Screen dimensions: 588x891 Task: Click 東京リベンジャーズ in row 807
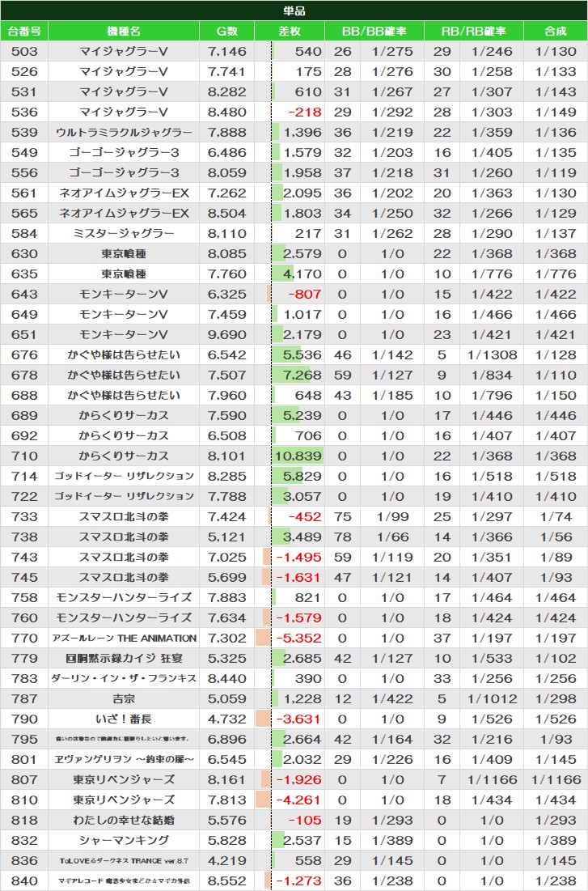click(124, 779)
